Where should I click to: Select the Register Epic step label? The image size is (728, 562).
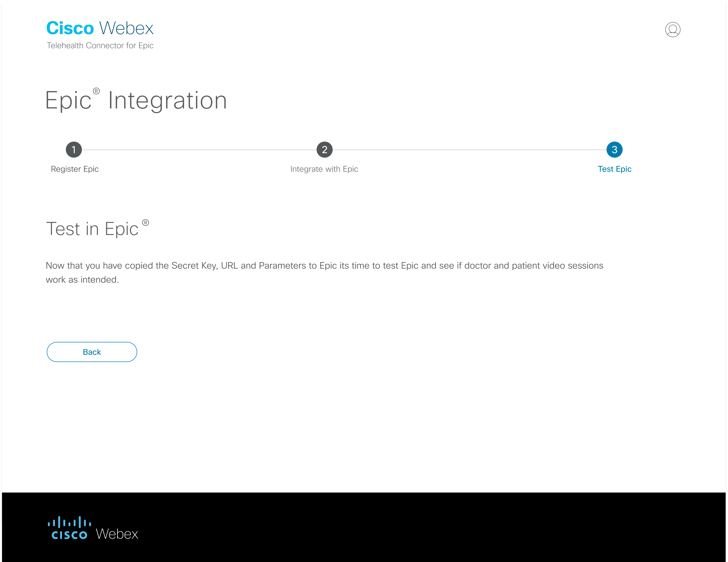(x=75, y=169)
